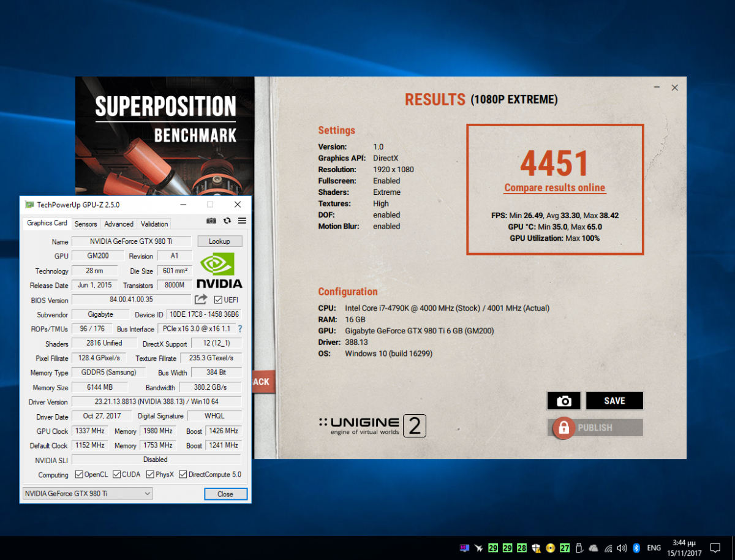Screen dimensions: 735x560
Task: Click the NVIDIA SLI field showing Disabled
Action: [156, 460]
